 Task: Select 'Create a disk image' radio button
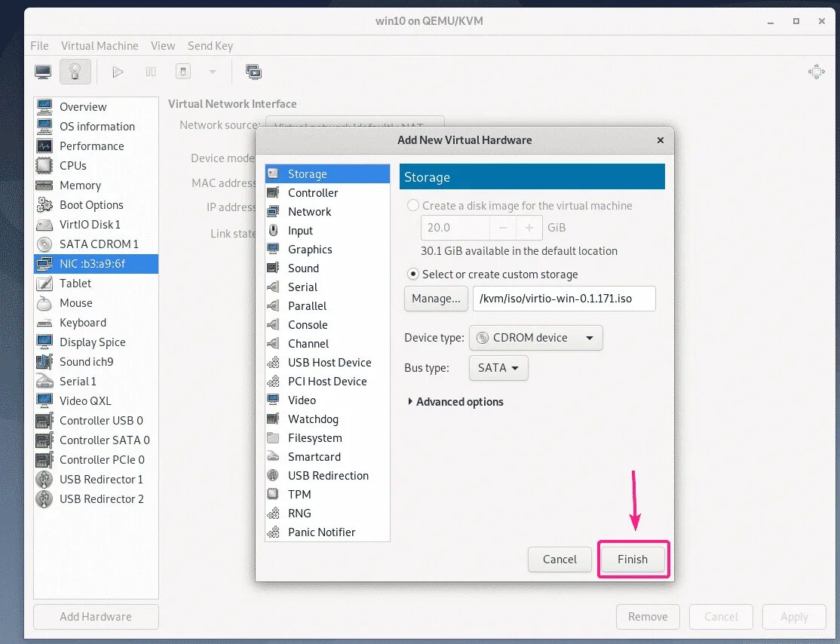413,206
